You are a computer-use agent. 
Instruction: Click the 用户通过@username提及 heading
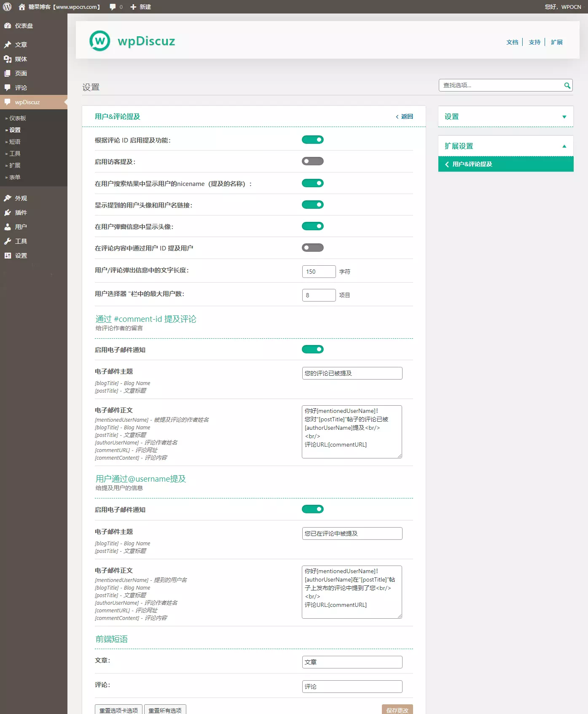click(141, 479)
